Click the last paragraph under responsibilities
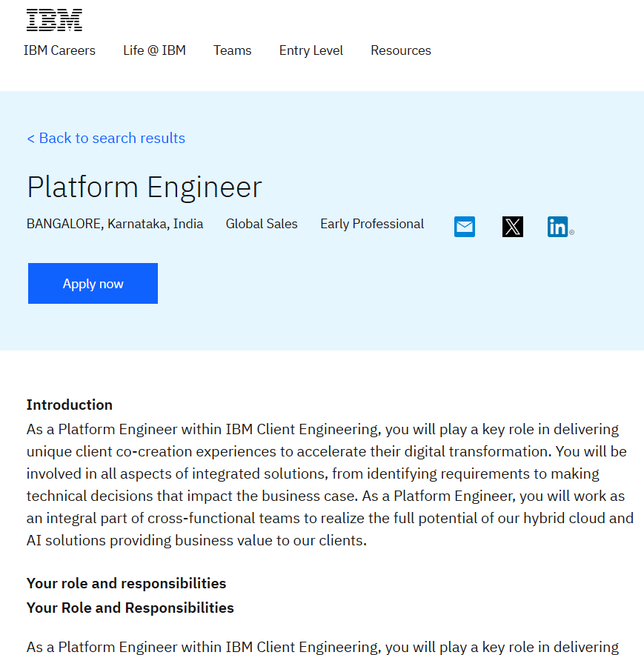 322,647
